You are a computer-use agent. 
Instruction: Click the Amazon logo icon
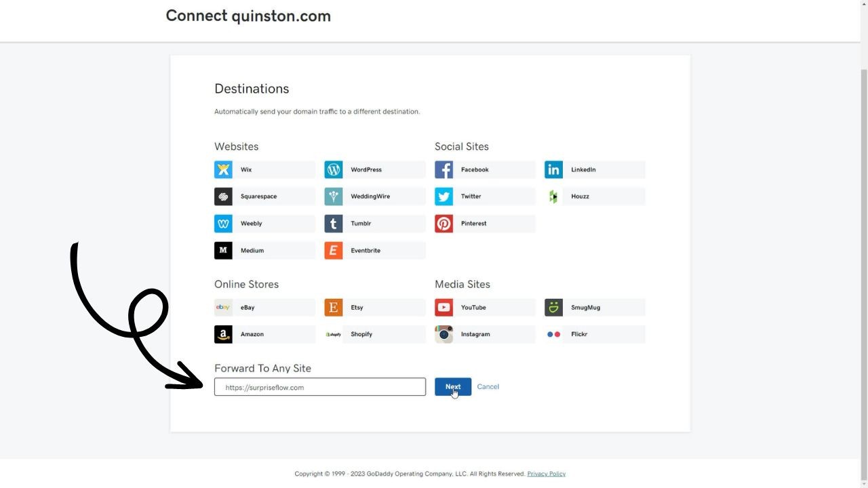click(223, 334)
